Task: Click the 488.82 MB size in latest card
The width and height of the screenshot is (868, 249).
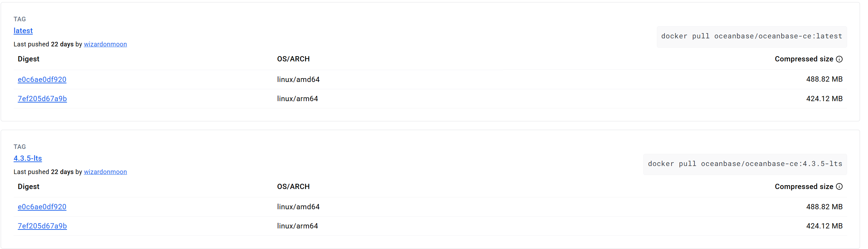Action: pyautogui.click(x=824, y=79)
